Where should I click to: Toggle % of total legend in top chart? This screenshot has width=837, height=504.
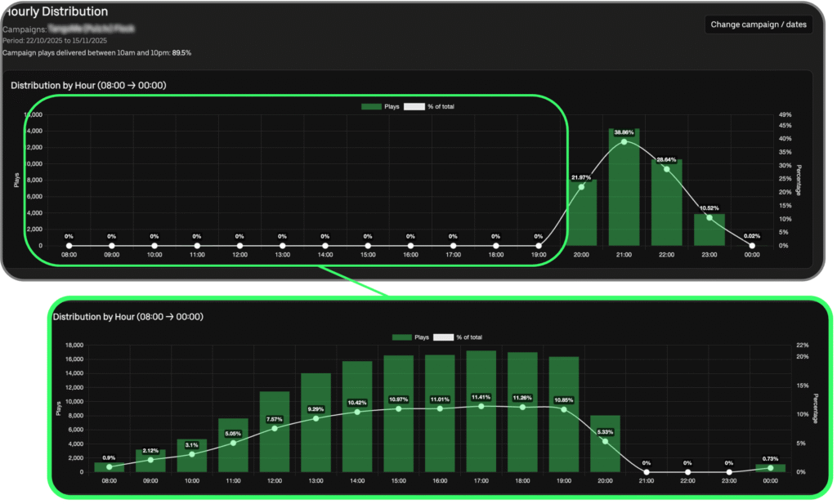[x=429, y=107]
